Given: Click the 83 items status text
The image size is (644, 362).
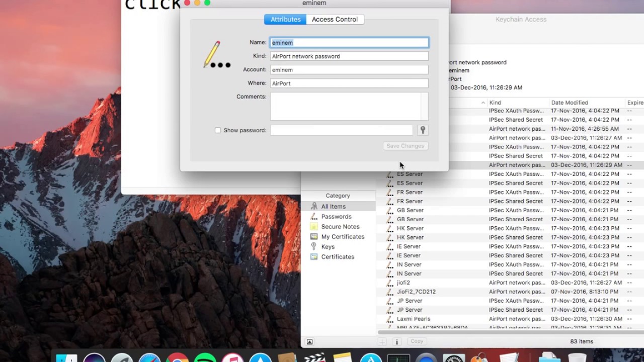Looking at the screenshot, I should point(582,341).
